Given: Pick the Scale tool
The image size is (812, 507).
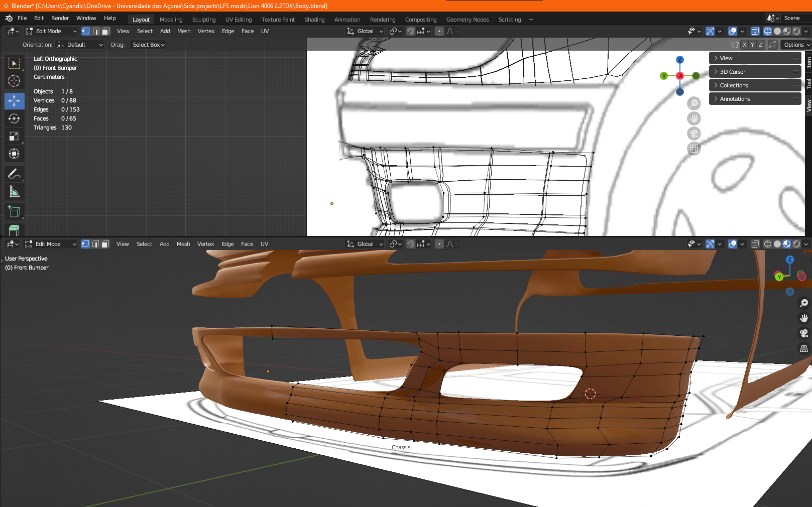Looking at the screenshot, I should tap(14, 136).
